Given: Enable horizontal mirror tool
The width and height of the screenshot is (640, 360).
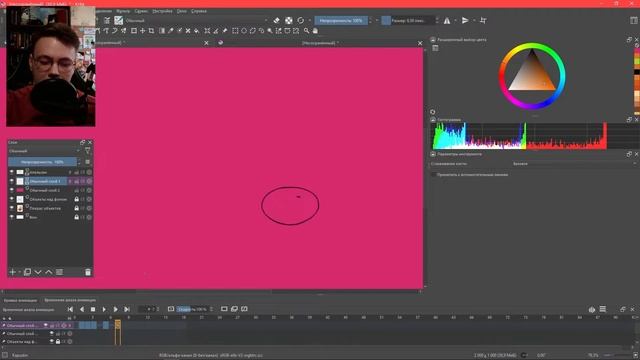Looking at the screenshot, I should click(x=447, y=20).
